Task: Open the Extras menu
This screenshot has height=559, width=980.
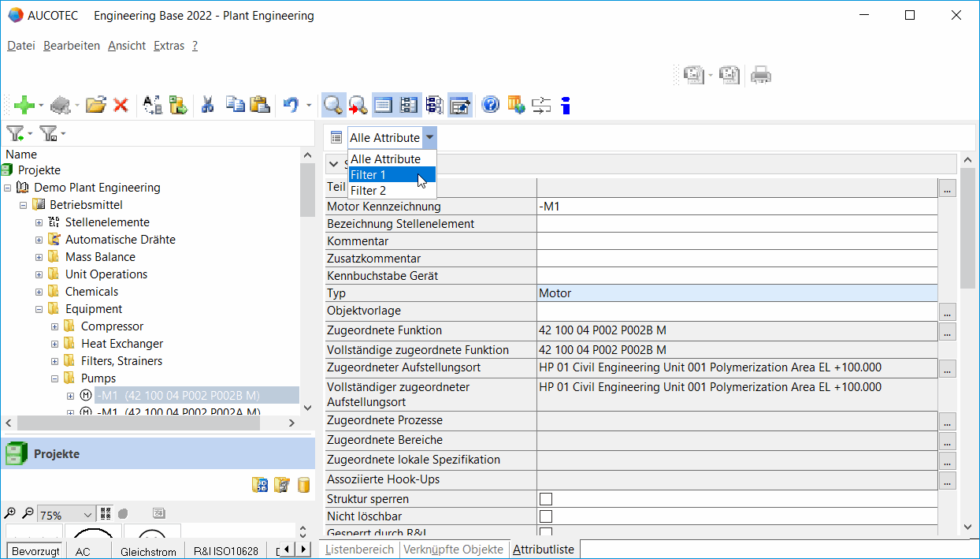Action: pyautogui.click(x=169, y=46)
